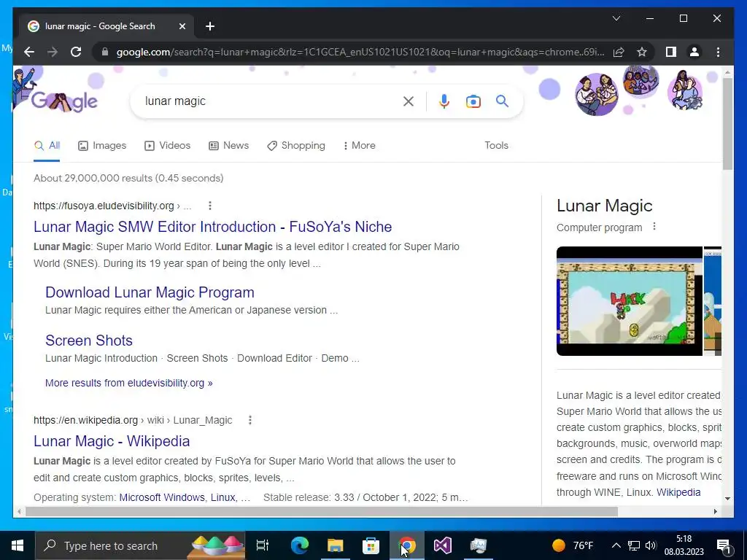
Task: Expand the More search categories
Action: click(x=359, y=145)
